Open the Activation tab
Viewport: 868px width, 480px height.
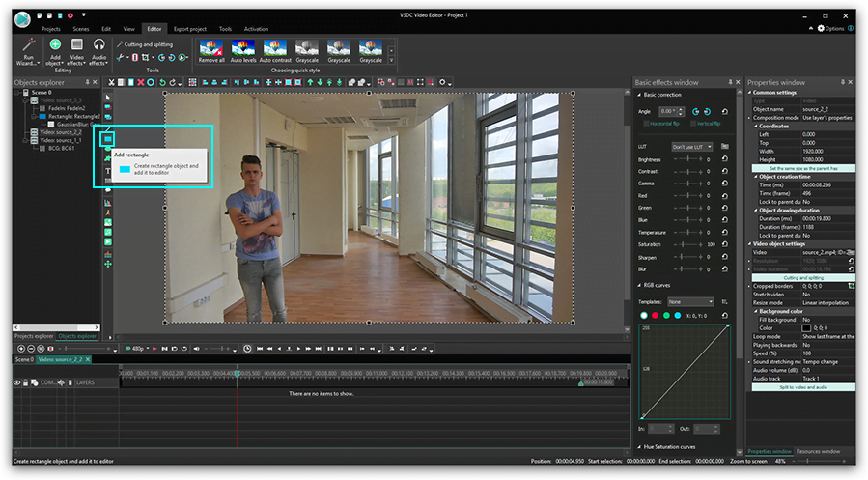coord(256,29)
